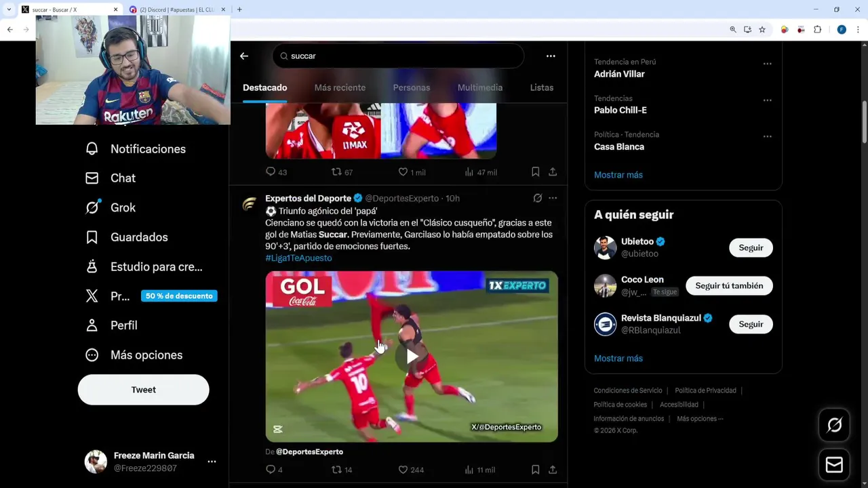Follow Ubietoo account
This screenshot has height=488, width=868.
tap(751, 248)
